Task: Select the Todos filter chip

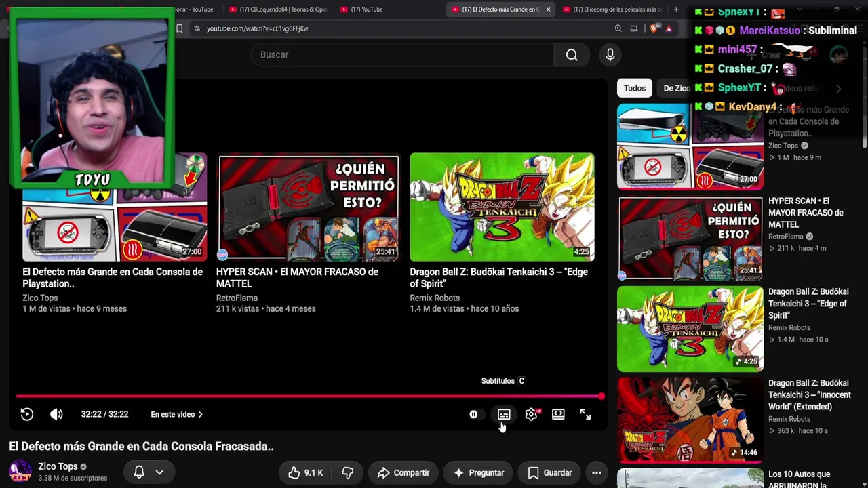Action: pos(635,88)
